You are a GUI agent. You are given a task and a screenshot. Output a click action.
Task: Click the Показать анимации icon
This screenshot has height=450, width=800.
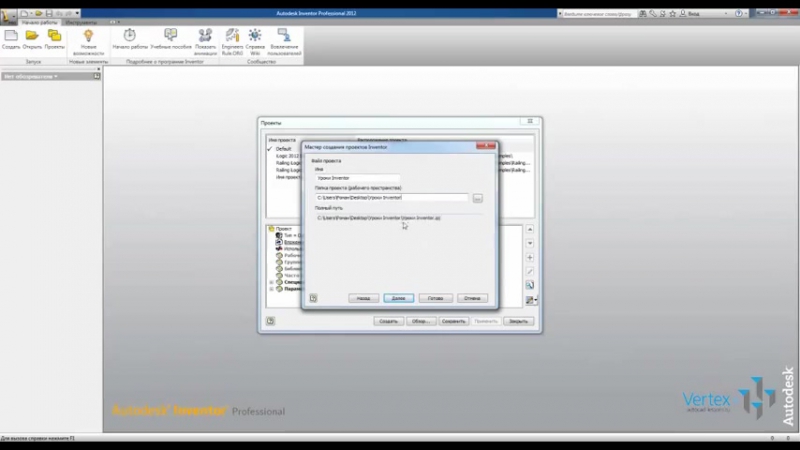pos(205,35)
